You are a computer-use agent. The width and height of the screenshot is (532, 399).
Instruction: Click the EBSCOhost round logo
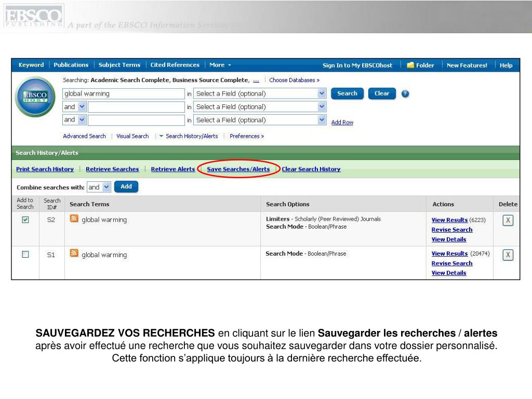click(x=35, y=97)
